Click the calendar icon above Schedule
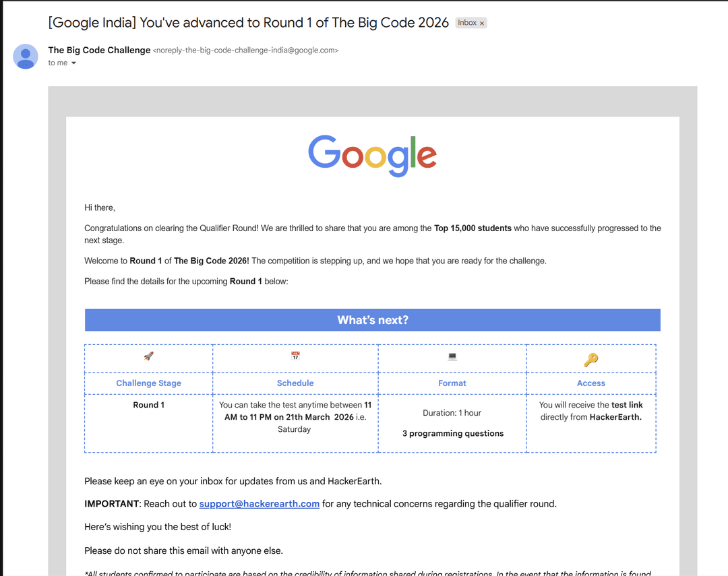This screenshot has width=728, height=576. coord(295,356)
